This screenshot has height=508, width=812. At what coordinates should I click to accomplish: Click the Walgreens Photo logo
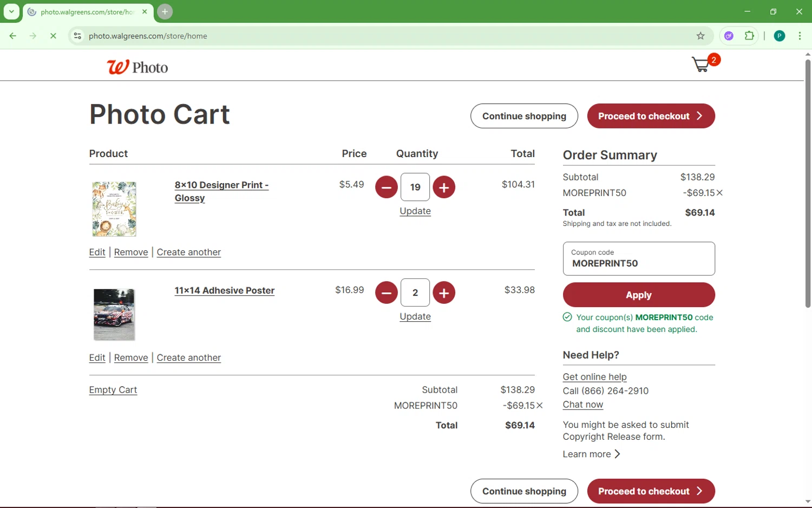[137, 67]
